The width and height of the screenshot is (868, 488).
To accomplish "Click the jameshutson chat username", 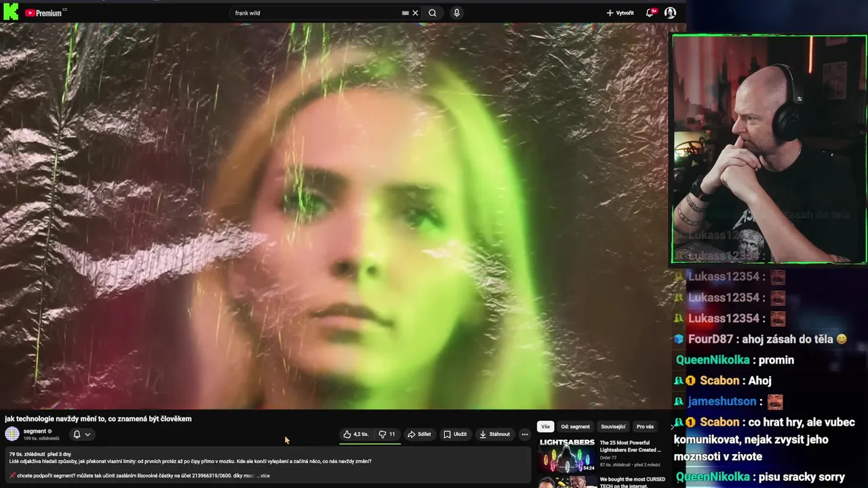I will point(722,401).
